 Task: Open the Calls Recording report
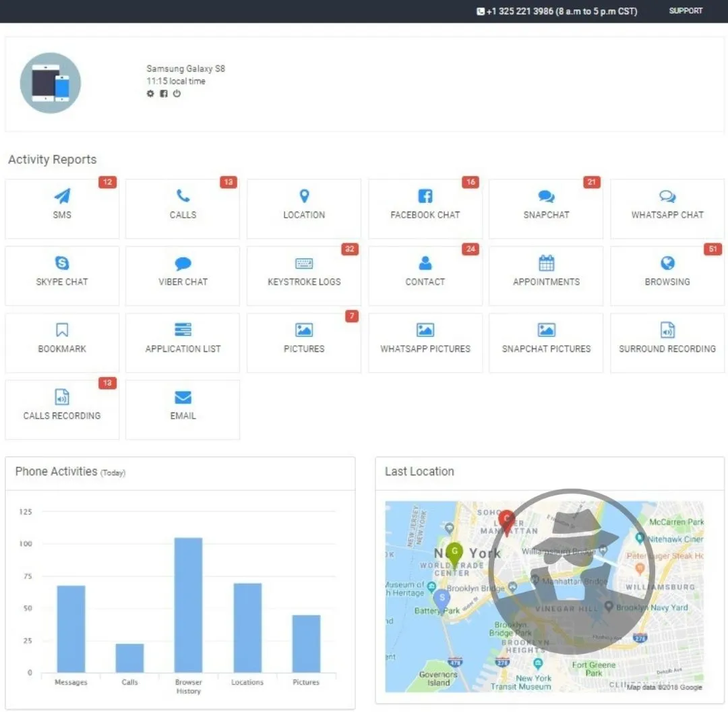pos(62,410)
